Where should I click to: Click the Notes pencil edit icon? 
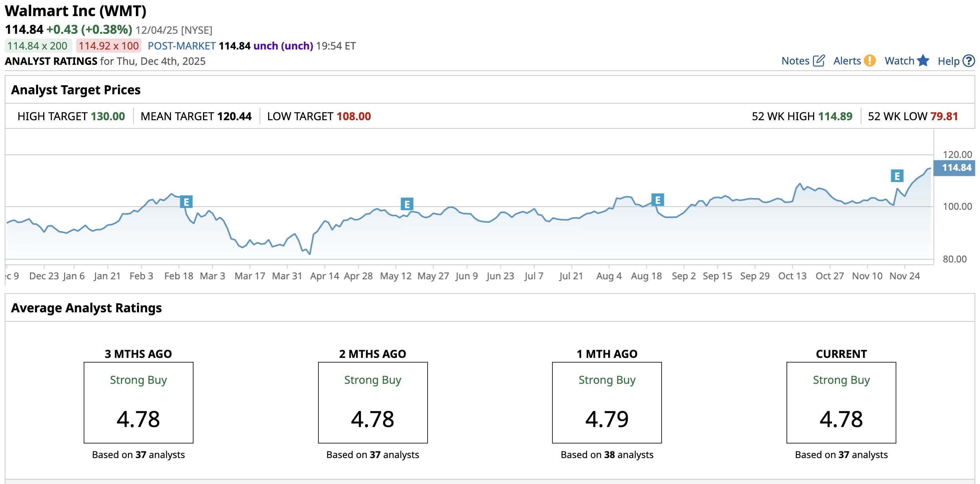click(819, 61)
